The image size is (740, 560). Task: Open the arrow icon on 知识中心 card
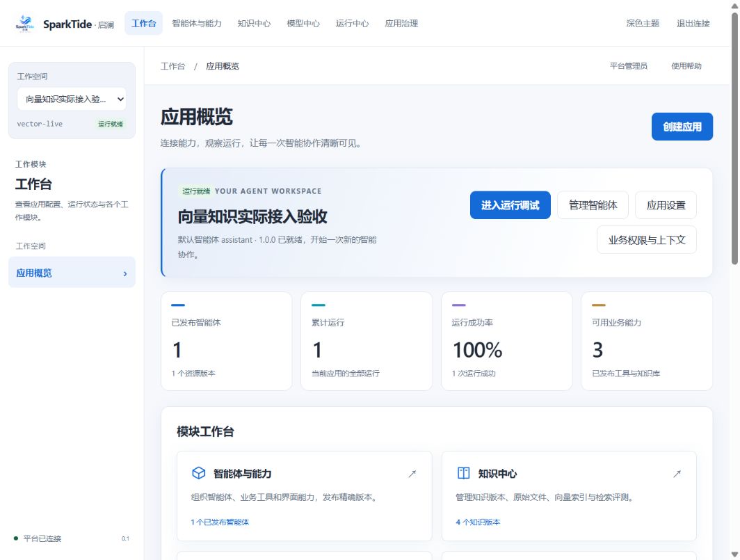[677, 474]
